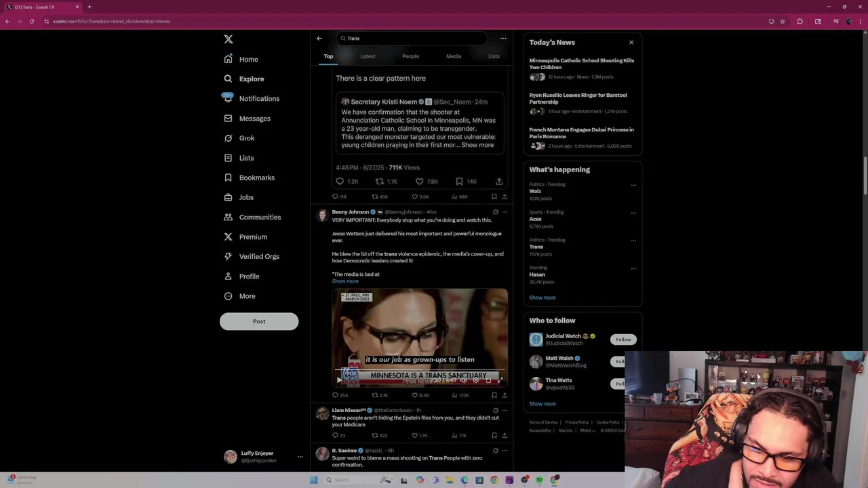Open options for Aces trend
Viewport: 868px width, 488px height.
[633, 213]
